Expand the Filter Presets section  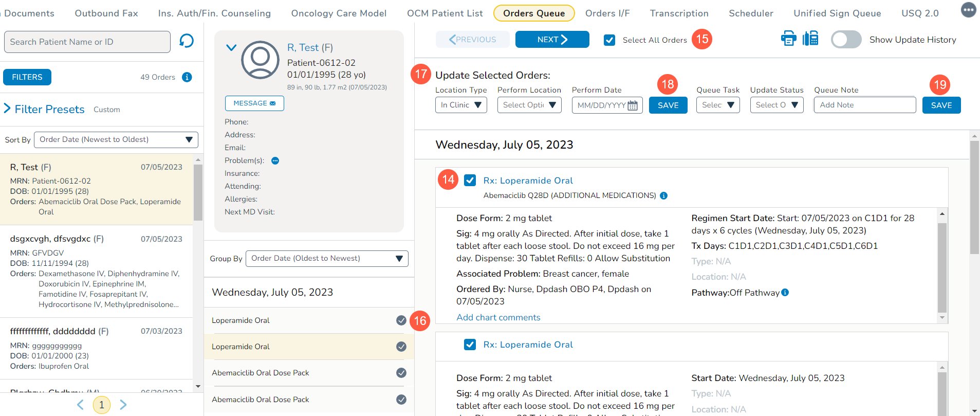8,108
